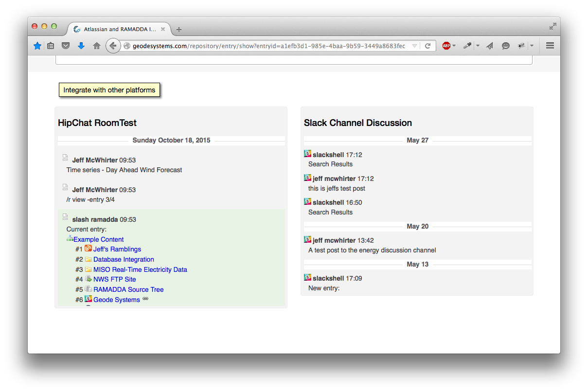Click the '/r view -entry 3/4' message
Screen dimensions: 588x392
coord(90,199)
